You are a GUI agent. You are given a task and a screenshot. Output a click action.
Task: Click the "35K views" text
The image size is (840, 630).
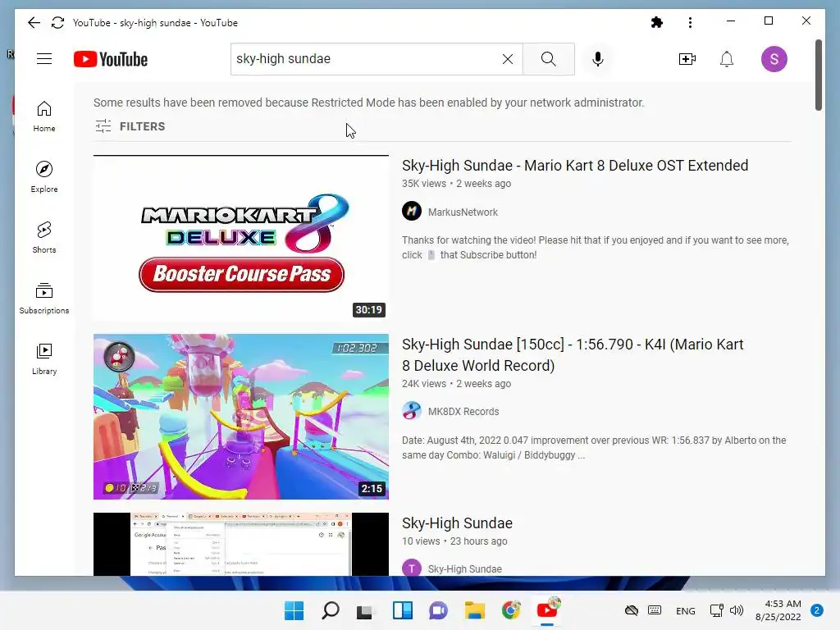pos(424,183)
